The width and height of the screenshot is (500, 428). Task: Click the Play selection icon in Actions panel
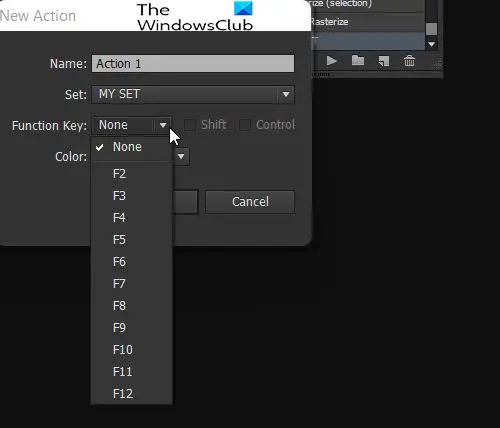331,61
